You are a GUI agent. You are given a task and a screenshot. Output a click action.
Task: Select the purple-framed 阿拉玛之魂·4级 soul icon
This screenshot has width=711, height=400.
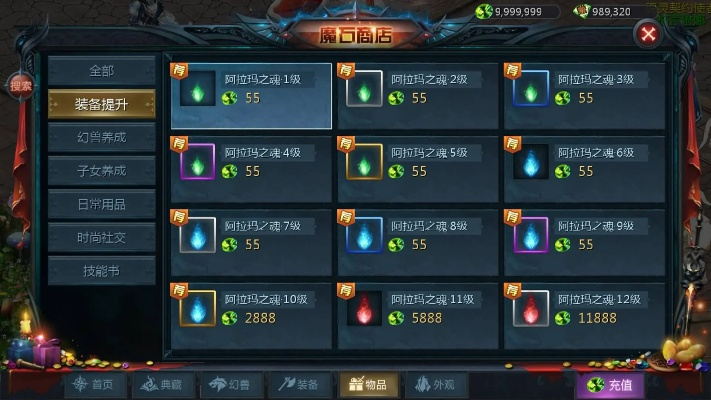(x=198, y=162)
